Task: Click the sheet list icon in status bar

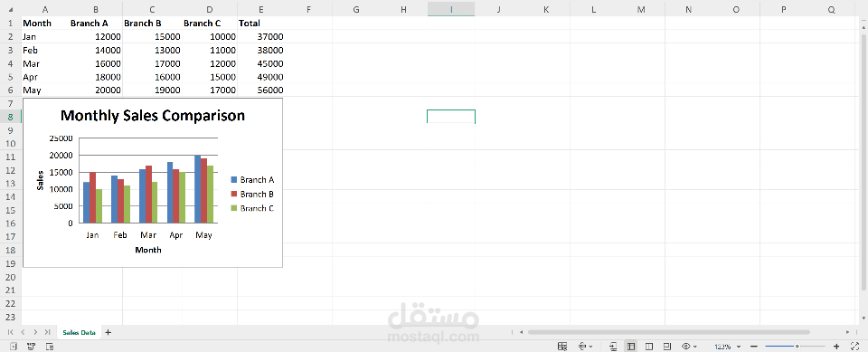Action: (49, 347)
